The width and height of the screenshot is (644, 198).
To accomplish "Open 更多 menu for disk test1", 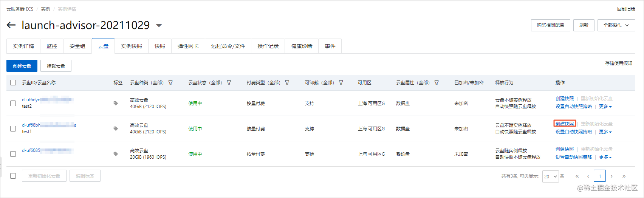I will click(605, 132).
